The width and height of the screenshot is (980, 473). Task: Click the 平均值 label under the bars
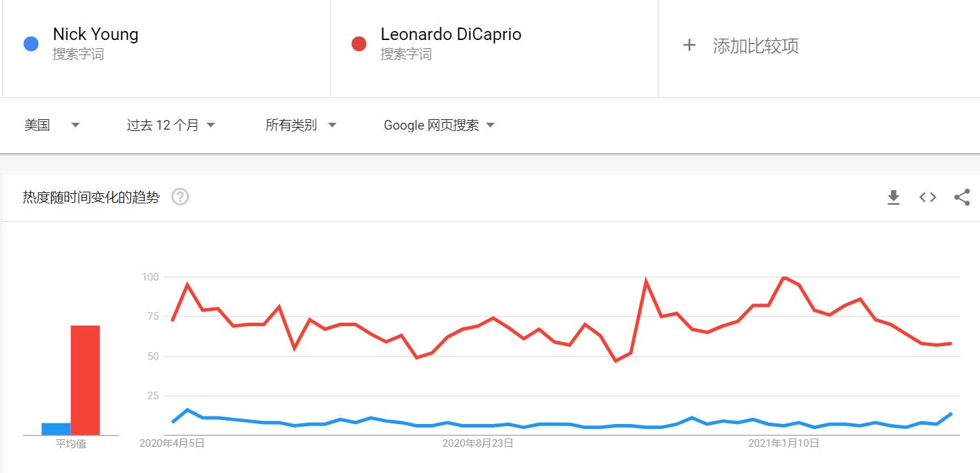point(70,444)
